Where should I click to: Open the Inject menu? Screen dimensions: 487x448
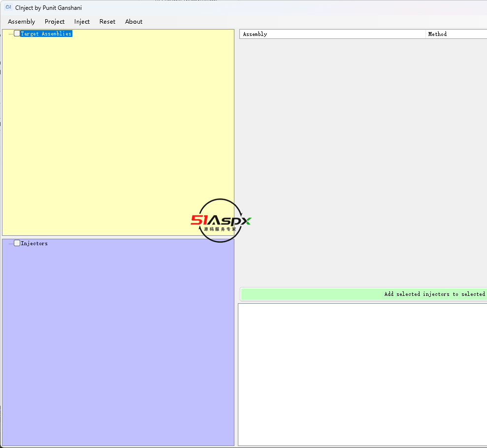82,22
